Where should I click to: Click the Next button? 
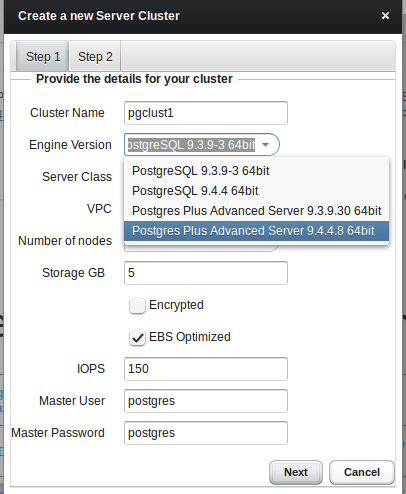pyautogui.click(x=296, y=472)
